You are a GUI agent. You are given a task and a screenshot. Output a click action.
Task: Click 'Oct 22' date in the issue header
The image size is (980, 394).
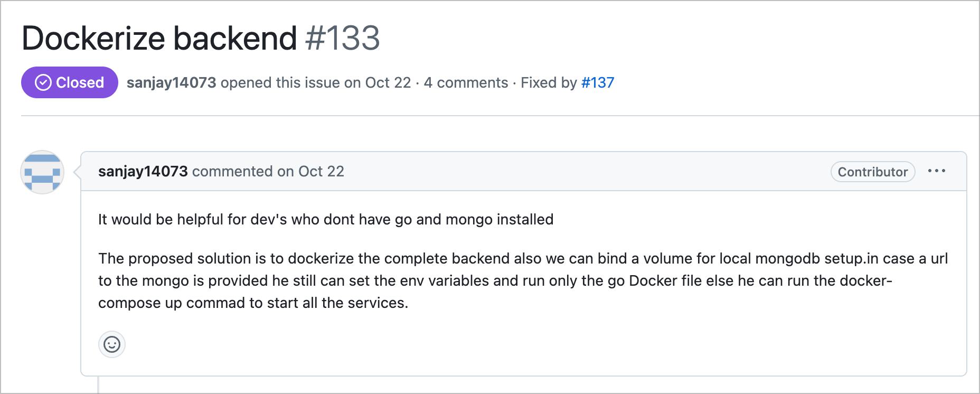pos(388,82)
